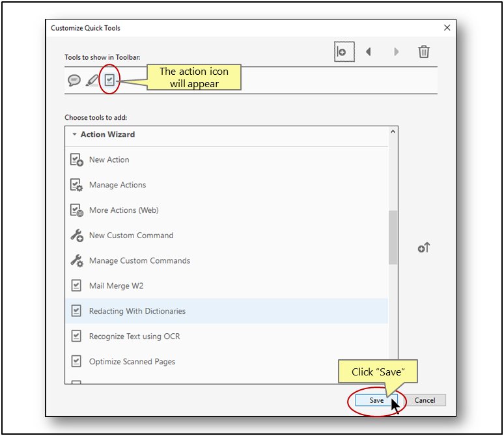Close the Customize Quick Tools dialog
This screenshot has width=504, height=436.
pos(447,27)
